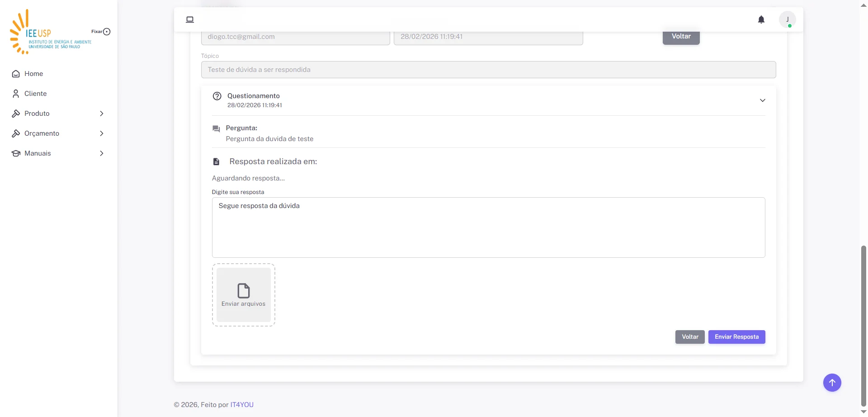Click the Manuais graduation cap icon
Viewport: 868px width, 417px height.
tap(16, 153)
